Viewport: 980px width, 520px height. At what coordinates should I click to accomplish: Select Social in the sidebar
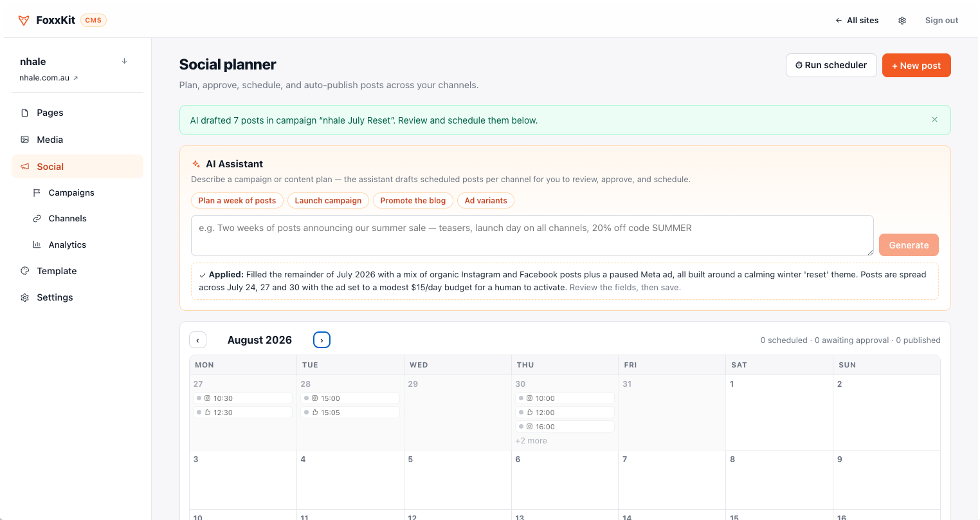[x=77, y=167]
